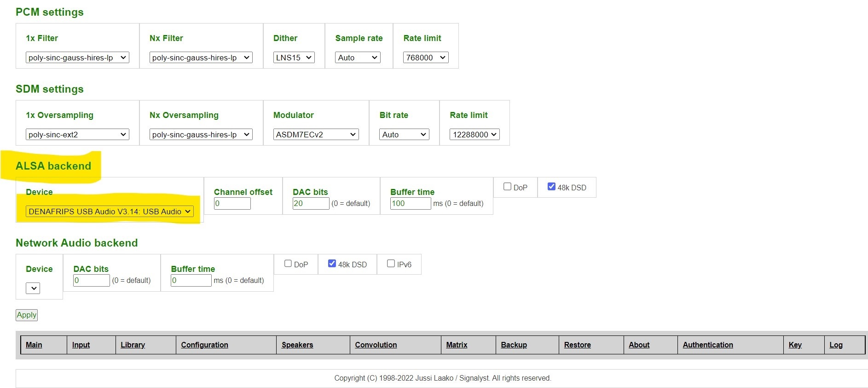Go to the Convolution page
Screen dimensions: 868x388
(376, 345)
